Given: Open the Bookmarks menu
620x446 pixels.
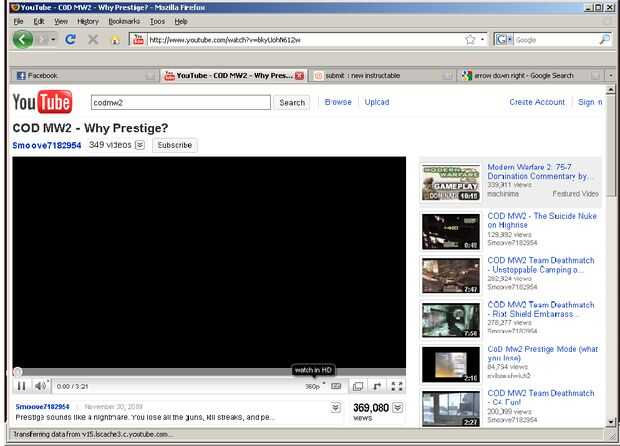Looking at the screenshot, I should coord(124,21).
